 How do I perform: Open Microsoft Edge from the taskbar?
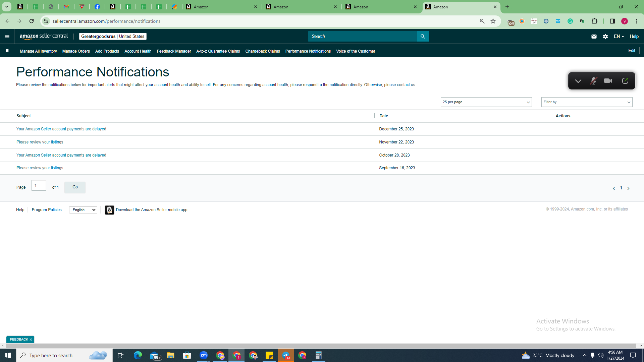coord(138,355)
